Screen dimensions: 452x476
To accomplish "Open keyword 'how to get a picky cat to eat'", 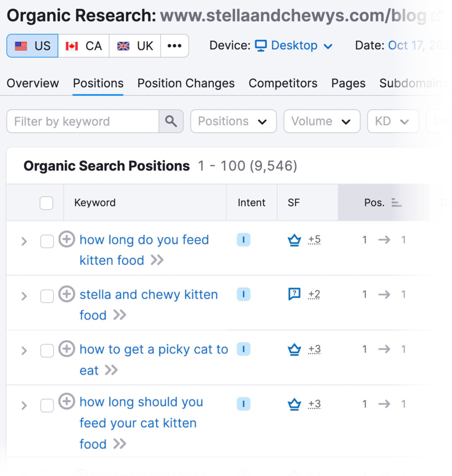I will click(x=154, y=360).
